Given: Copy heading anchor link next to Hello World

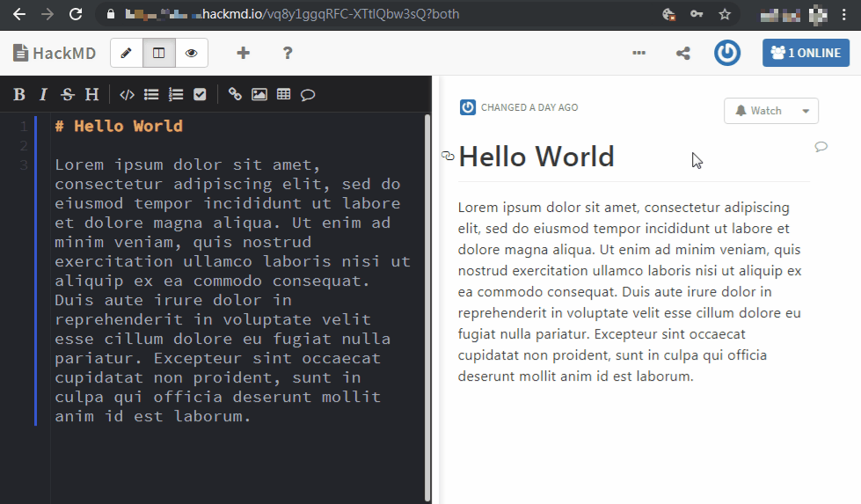Looking at the screenshot, I should pyautogui.click(x=448, y=156).
